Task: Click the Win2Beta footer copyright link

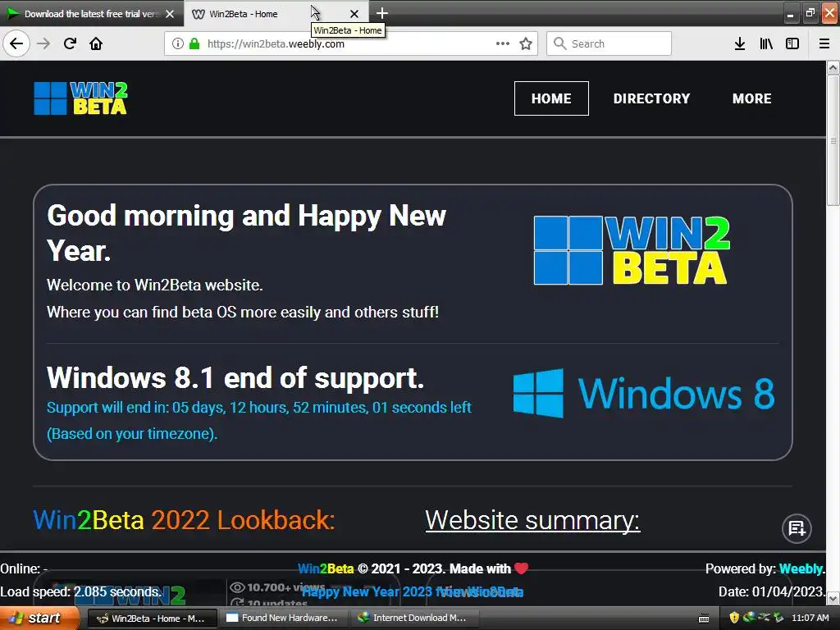Action: [326, 568]
